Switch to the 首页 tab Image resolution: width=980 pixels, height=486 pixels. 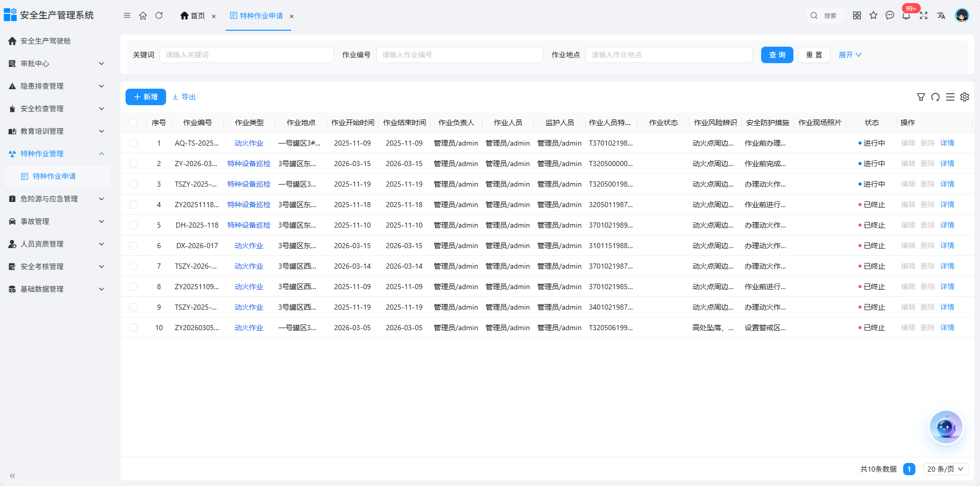tap(193, 16)
